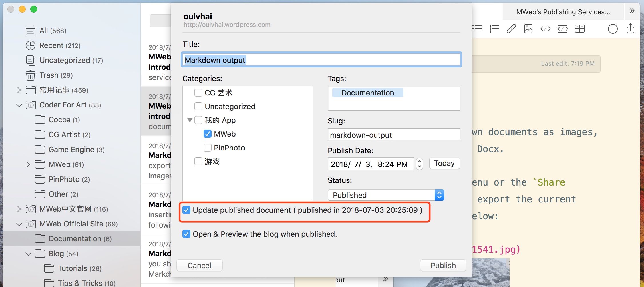Screen dimensions: 644x287
Task: Collapse the 我的 App category triangle
Action: 190,120
